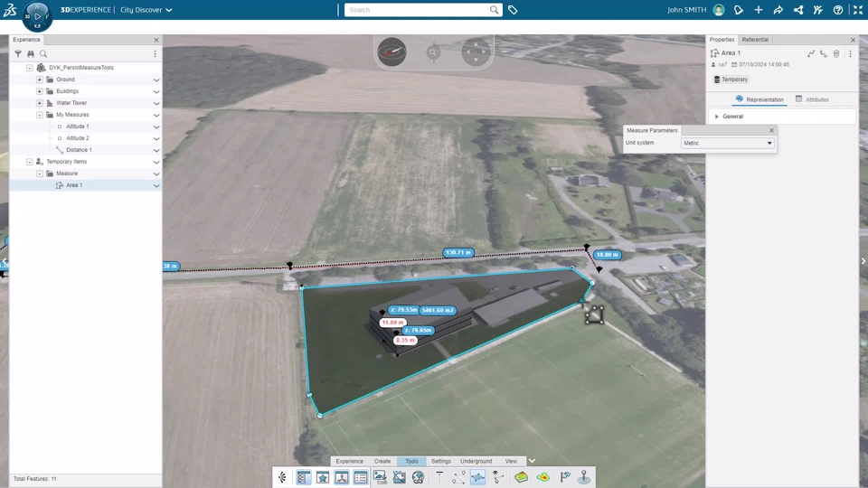Click the search magnifier in top search box

[494, 10]
